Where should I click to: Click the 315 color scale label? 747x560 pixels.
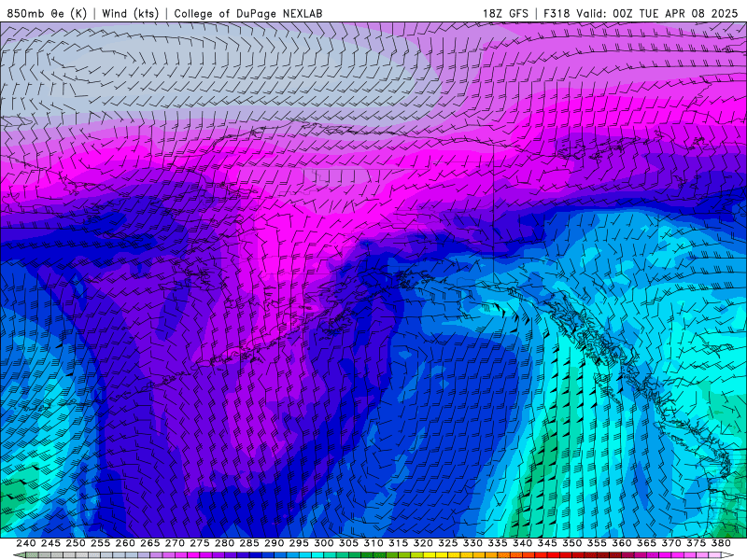[x=399, y=543]
